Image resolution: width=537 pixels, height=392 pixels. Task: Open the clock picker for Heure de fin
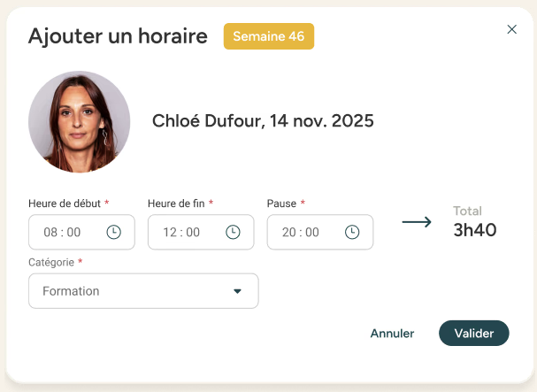[233, 232]
